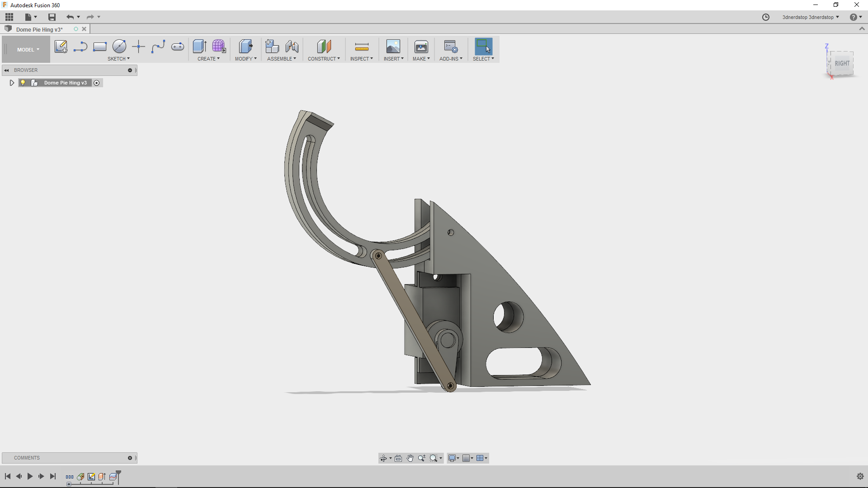
Task: Collapse the BROWSER panel with double arrows
Action: point(7,70)
